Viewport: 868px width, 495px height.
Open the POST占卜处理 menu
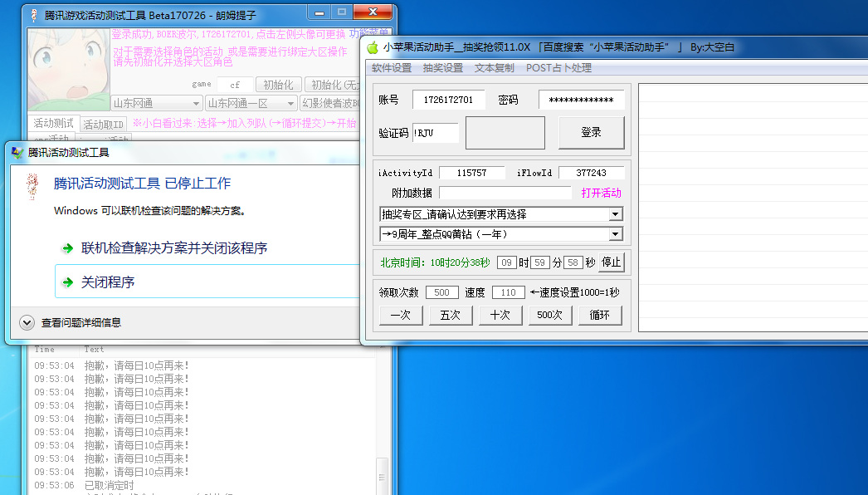click(558, 67)
